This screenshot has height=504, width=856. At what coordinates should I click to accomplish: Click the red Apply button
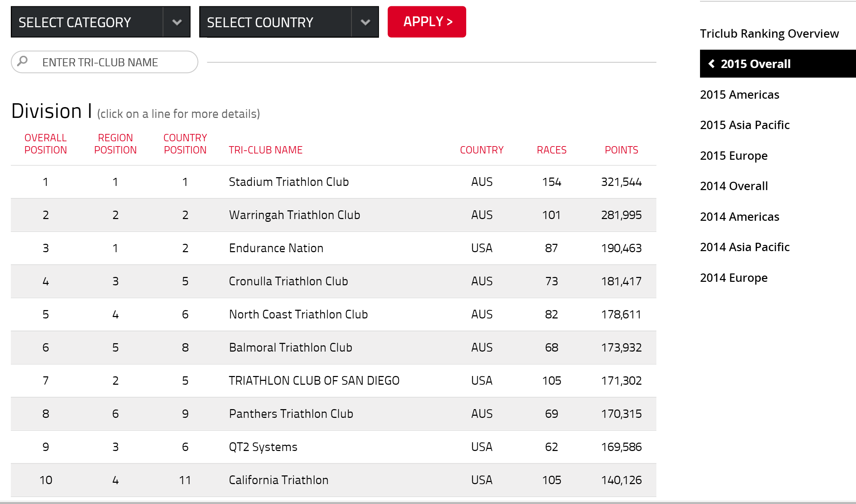point(427,22)
